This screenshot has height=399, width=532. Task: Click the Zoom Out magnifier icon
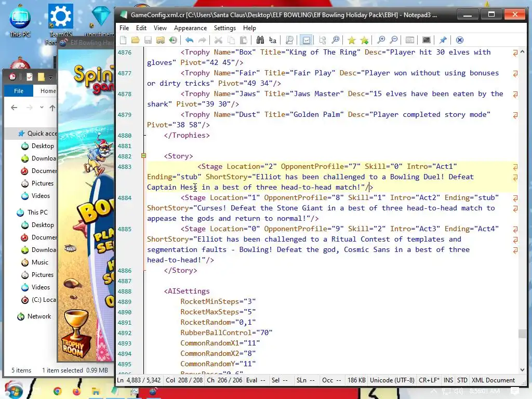[394, 40]
